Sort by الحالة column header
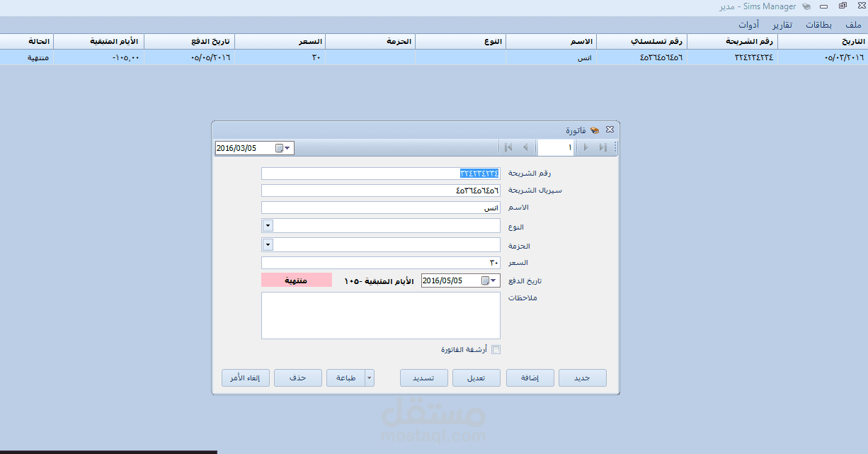 (27, 41)
